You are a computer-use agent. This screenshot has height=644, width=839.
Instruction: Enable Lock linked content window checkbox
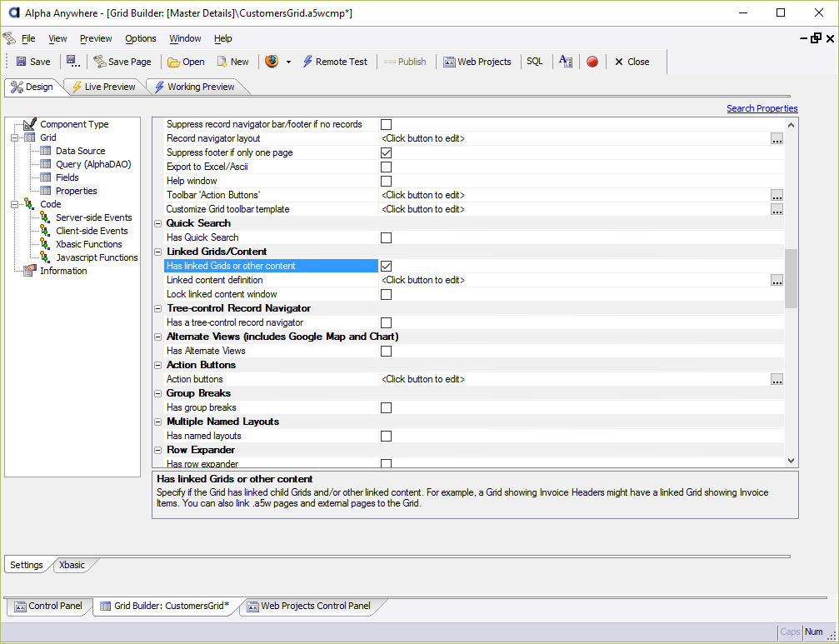386,295
